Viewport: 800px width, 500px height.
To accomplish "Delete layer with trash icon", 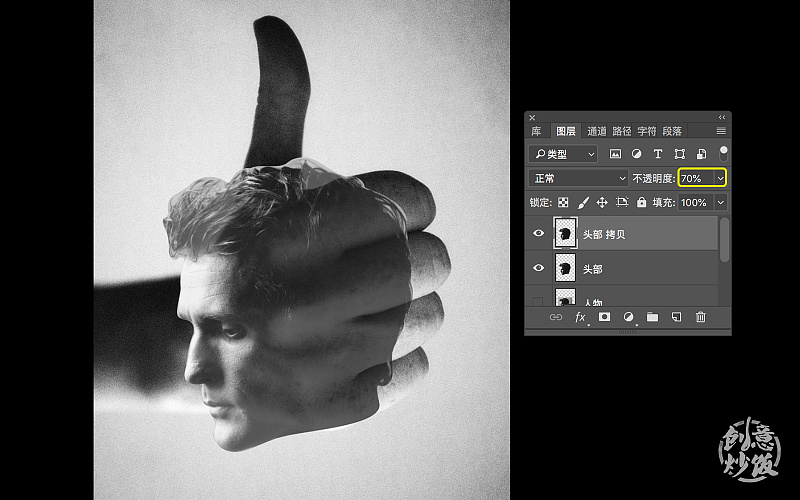I will coord(700,317).
